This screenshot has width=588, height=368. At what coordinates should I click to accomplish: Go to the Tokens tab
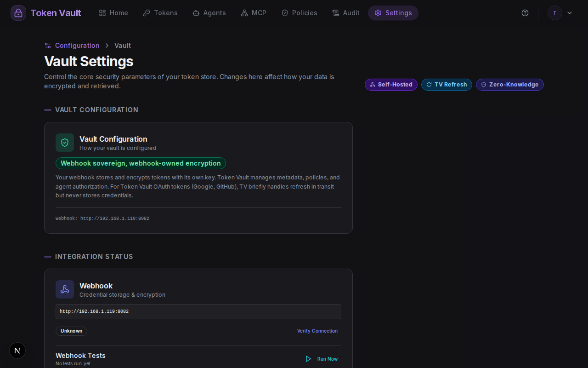[160, 13]
